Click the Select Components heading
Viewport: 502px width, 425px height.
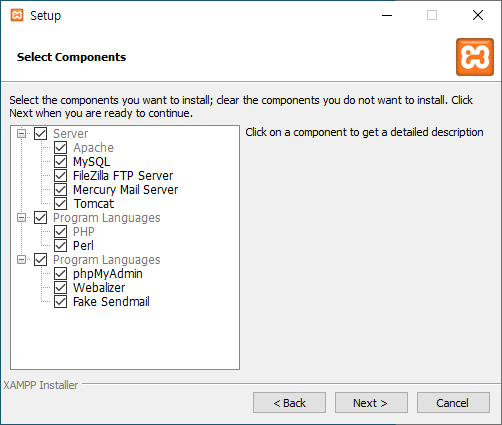pyautogui.click(x=71, y=57)
